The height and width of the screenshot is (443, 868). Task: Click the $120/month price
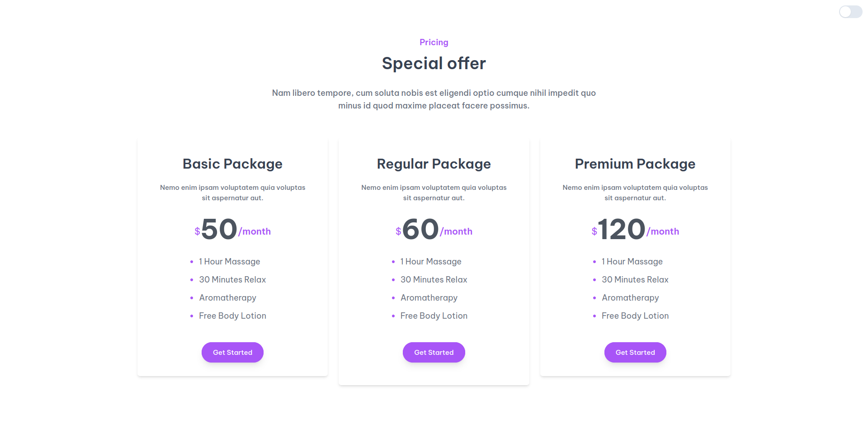pos(635,229)
